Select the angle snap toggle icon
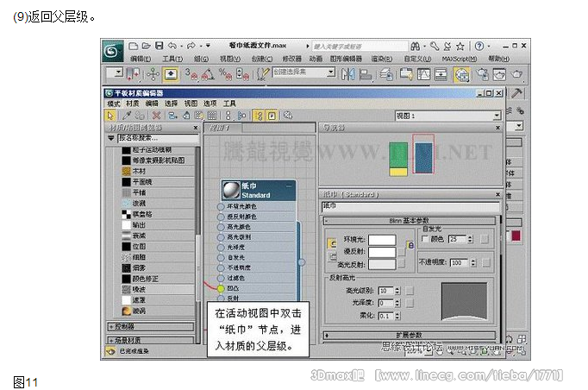The height and width of the screenshot is (390, 588). point(208,74)
